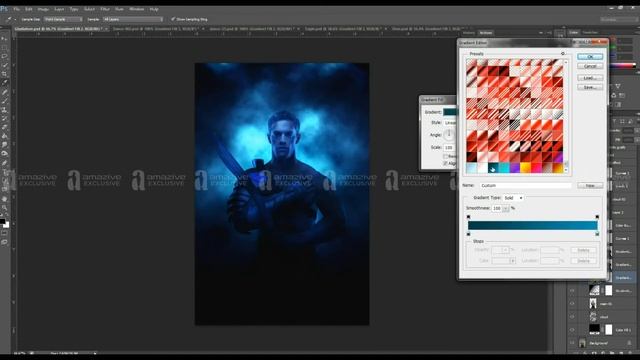Open the Filter menu
The image size is (640, 360).
[105, 9]
